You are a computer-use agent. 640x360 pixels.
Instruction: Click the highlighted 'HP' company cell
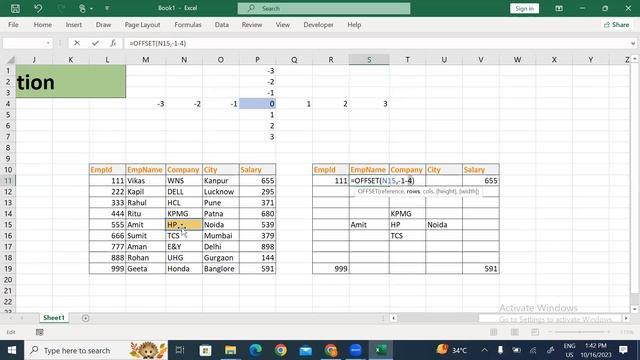pos(184,224)
